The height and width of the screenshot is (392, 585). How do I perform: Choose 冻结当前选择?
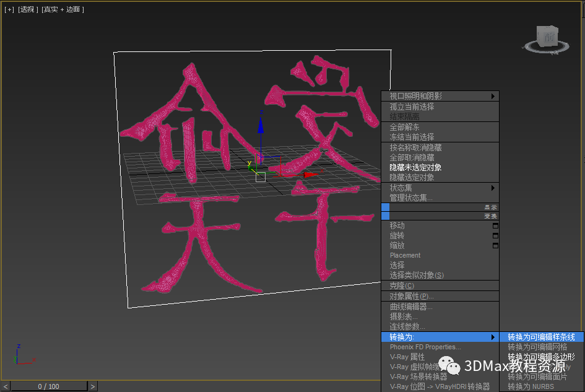[x=412, y=137]
